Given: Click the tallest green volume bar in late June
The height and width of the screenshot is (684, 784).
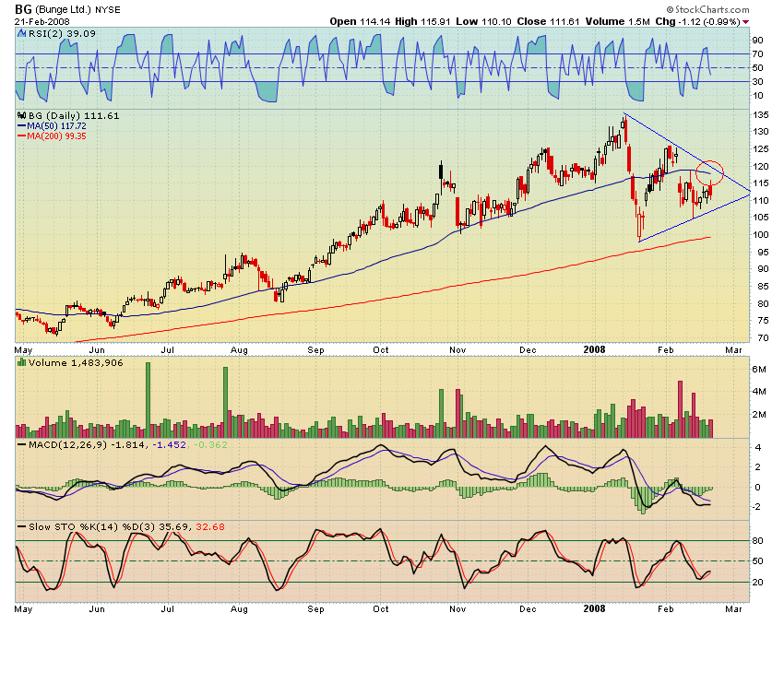Looking at the screenshot, I should tap(148, 400).
